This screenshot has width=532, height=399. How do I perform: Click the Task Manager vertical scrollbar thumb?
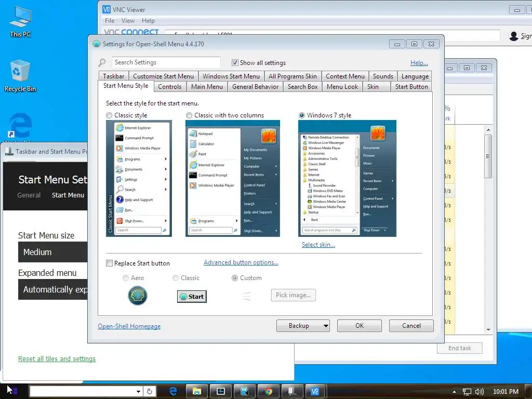tap(488, 156)
